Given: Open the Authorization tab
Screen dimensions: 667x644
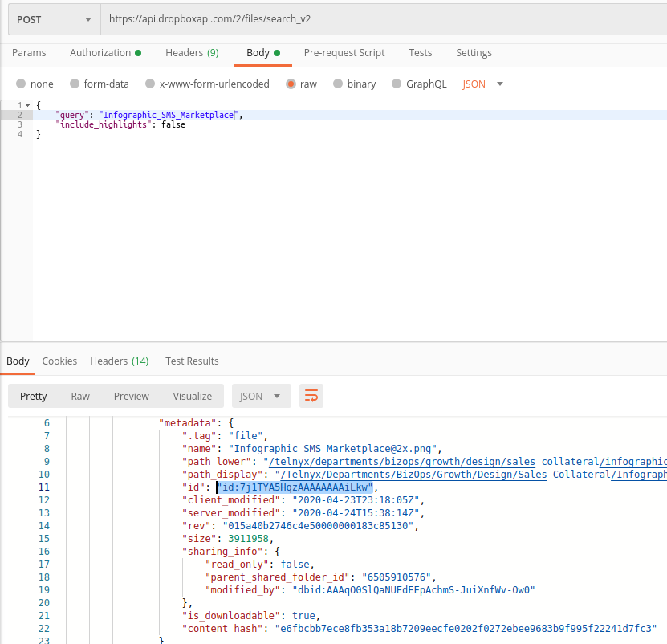Looking at the screenshot, I should [105, 53].
